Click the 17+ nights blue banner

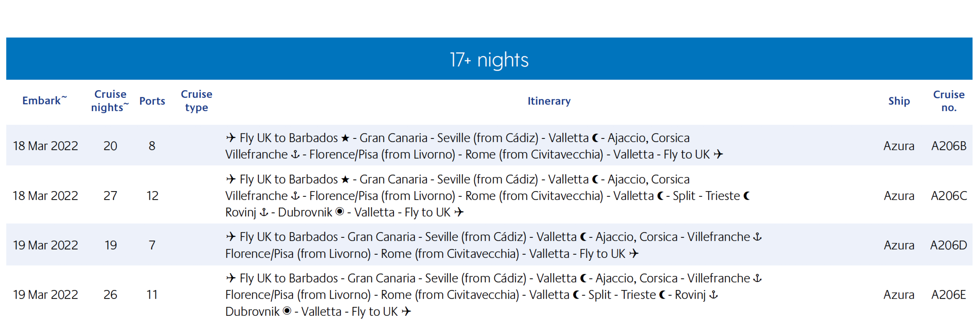point(489,59)
